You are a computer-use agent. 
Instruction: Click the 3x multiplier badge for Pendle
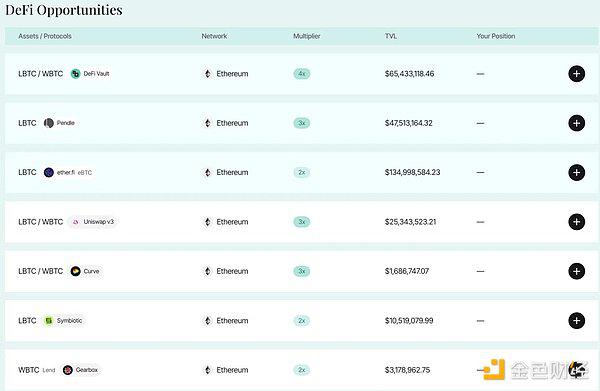(302, 123)
